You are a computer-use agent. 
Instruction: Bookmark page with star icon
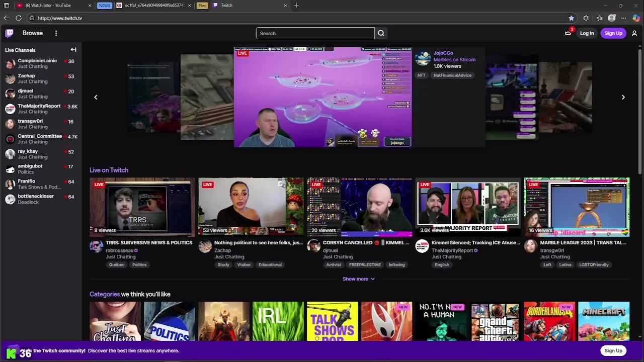pos(572,18)
